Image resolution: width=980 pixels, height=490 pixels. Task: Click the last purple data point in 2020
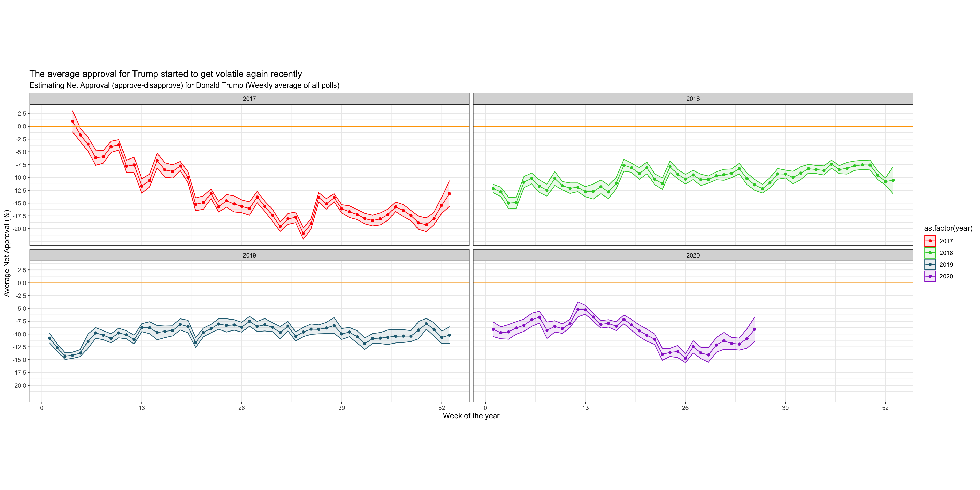pyautogui.click(x=754, y=329)
